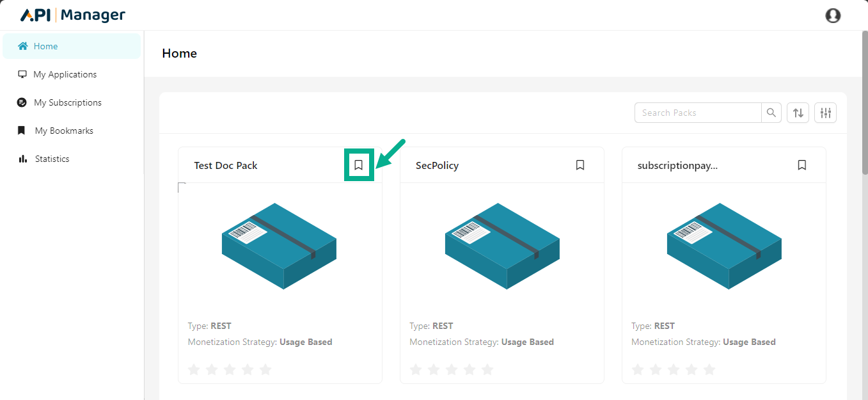Toggle bookmark on subscriptionpay pack
The height and width of the screenshot is (400, 868).
click(x=802, y=165)
